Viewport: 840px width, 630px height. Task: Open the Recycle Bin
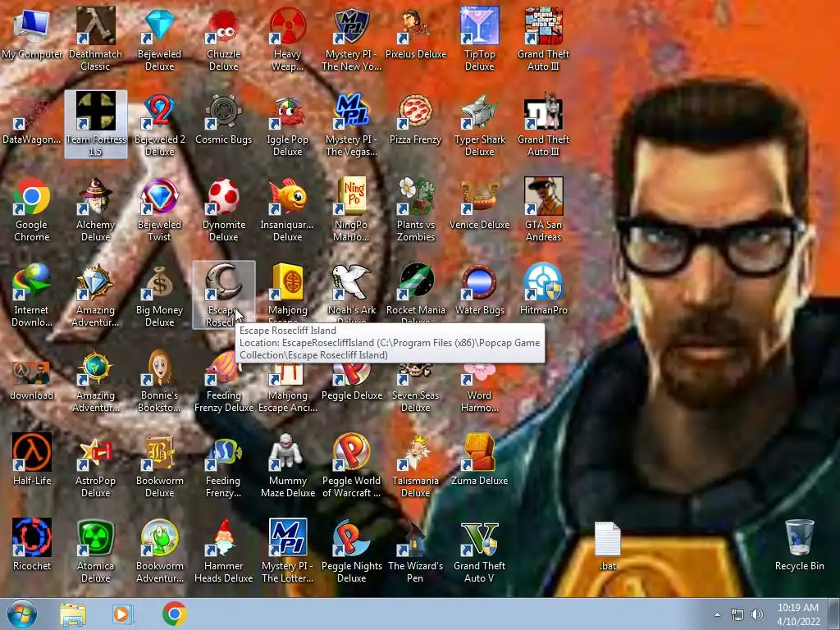tap(799, 545)
